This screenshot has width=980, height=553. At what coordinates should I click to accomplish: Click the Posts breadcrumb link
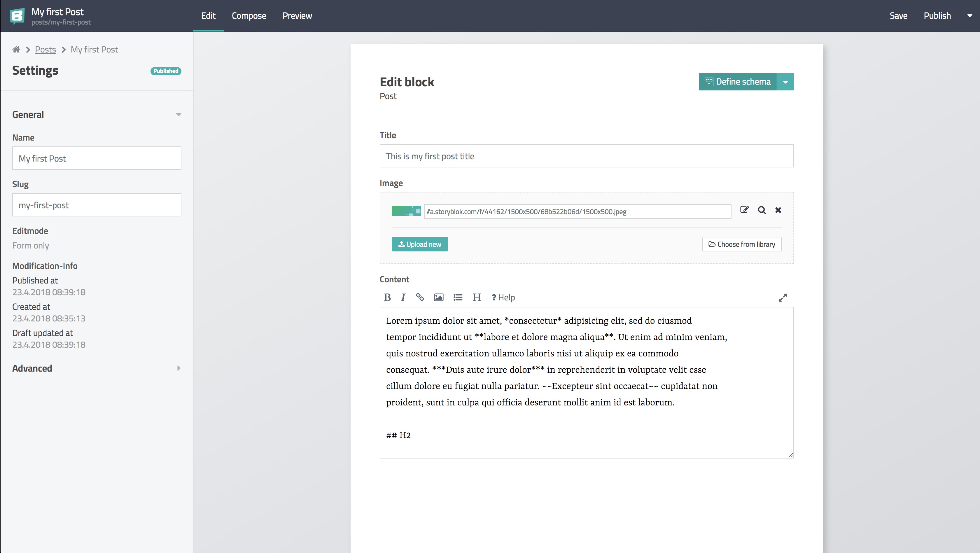pos(45,48)
